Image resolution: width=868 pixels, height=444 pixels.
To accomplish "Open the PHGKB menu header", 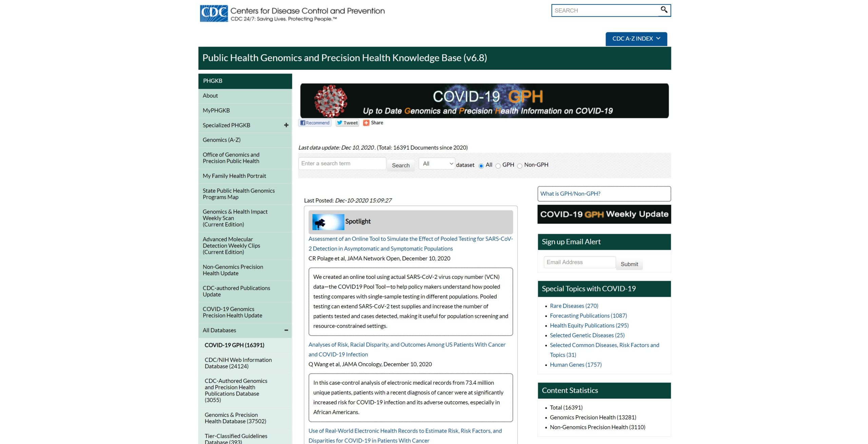I will point(245,81).
